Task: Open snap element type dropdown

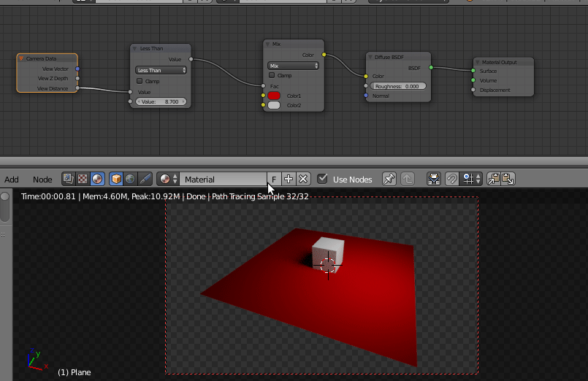Action: coord(472,179)
